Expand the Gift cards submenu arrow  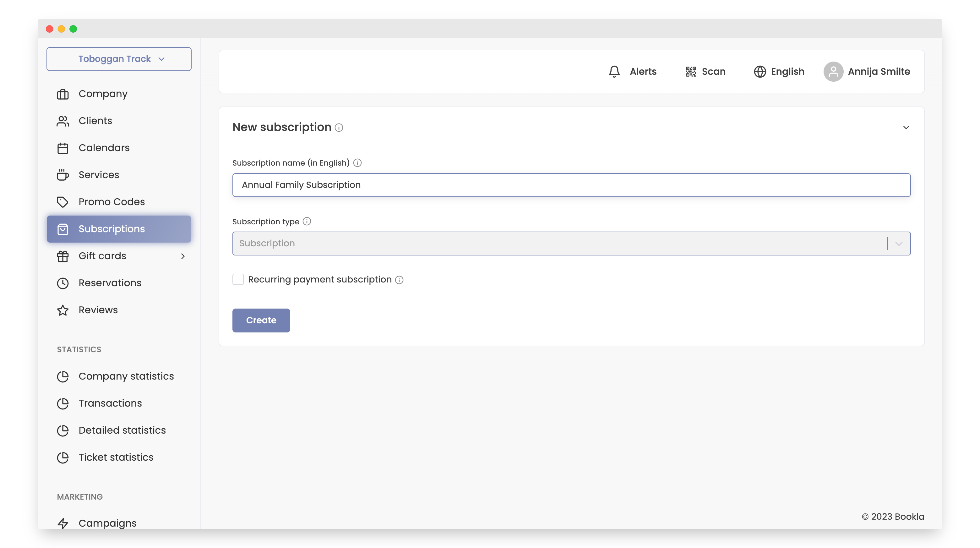click(183, 256)
